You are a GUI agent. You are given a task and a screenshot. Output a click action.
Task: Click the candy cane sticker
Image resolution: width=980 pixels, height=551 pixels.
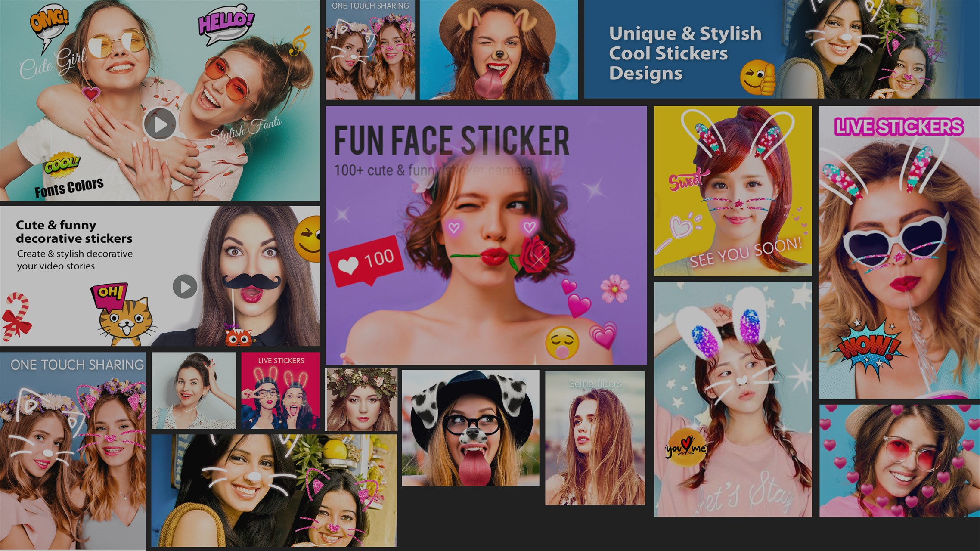point(16,316)
